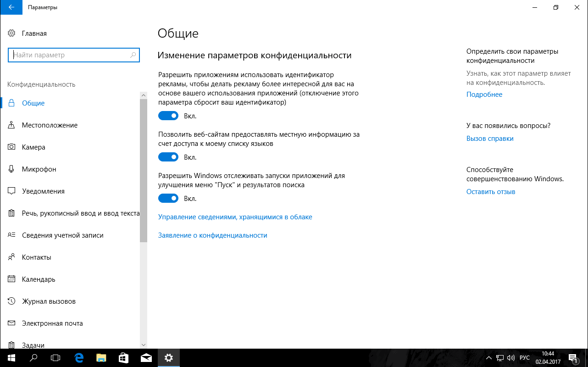
Task: Click the notification icon beside Уведомления
Action: coord(12,191)
